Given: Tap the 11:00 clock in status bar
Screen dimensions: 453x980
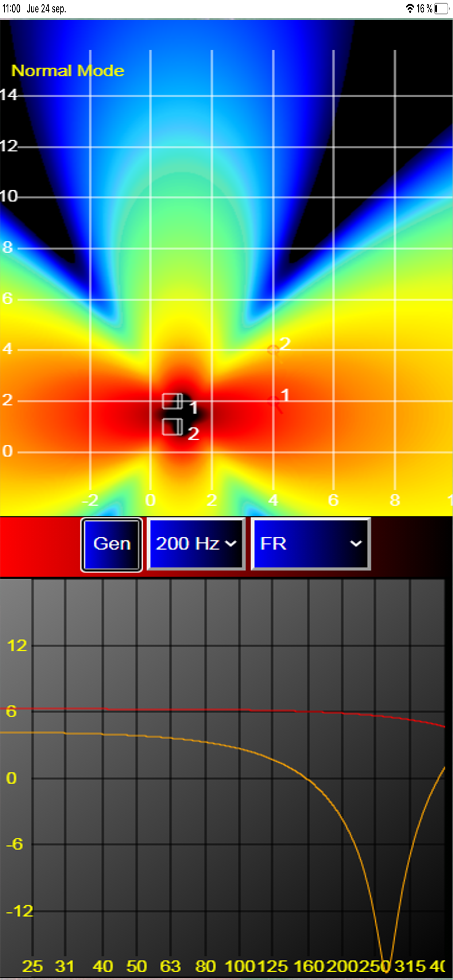Looking at the screenshot, I should click(x=11, y=8).
